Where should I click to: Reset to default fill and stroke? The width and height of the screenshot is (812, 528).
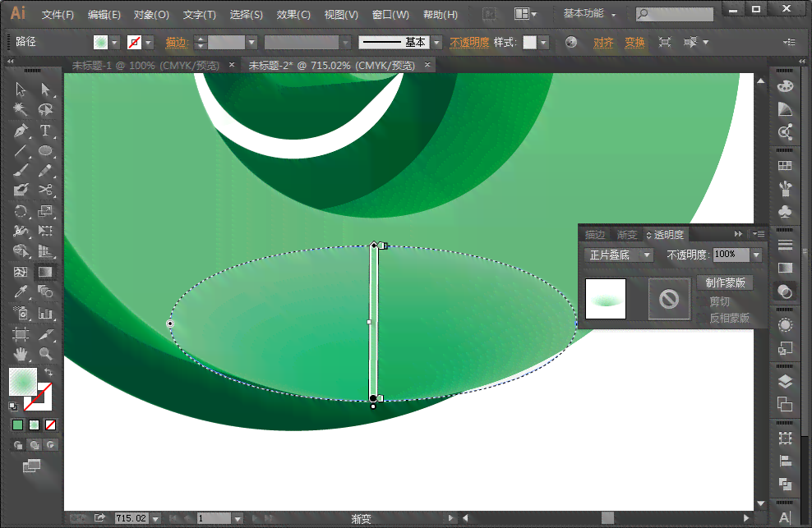pyautogui.click(x=13, y=406)
